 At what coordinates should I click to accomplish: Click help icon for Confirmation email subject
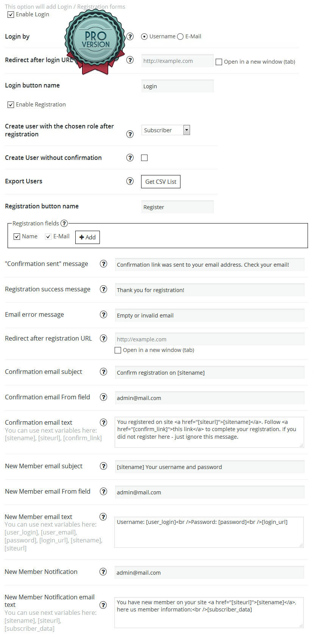point(103,372)
